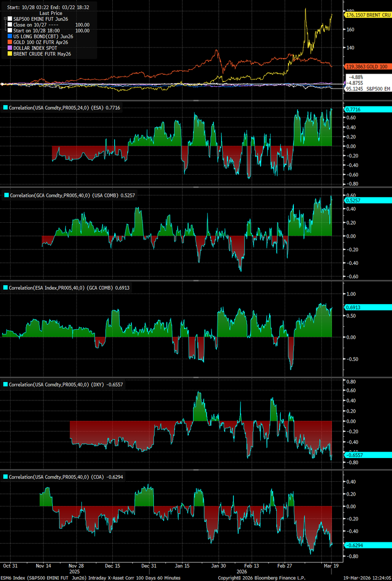The image size is (392, 581).
Task: Click cyan swatch of Correlation (DXY) -0.6557
Action: click(6, 384)
